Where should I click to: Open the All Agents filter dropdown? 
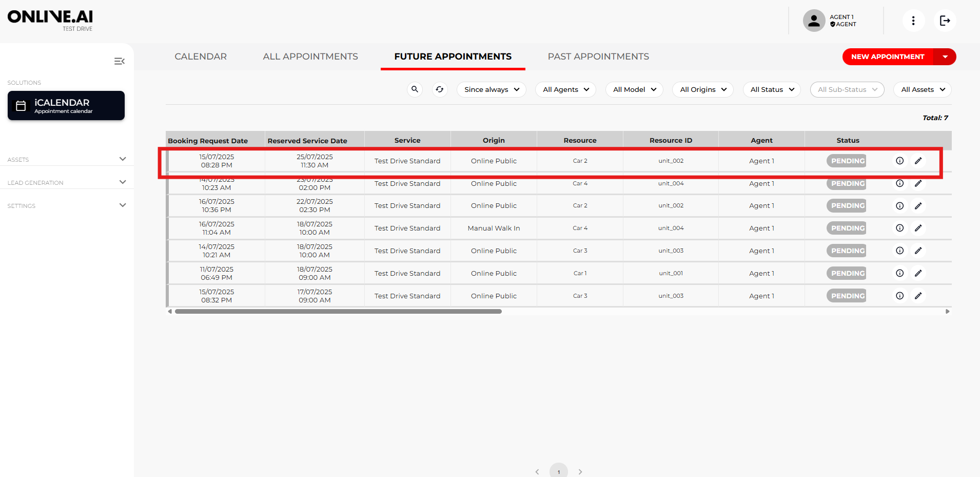pos(565,89)
